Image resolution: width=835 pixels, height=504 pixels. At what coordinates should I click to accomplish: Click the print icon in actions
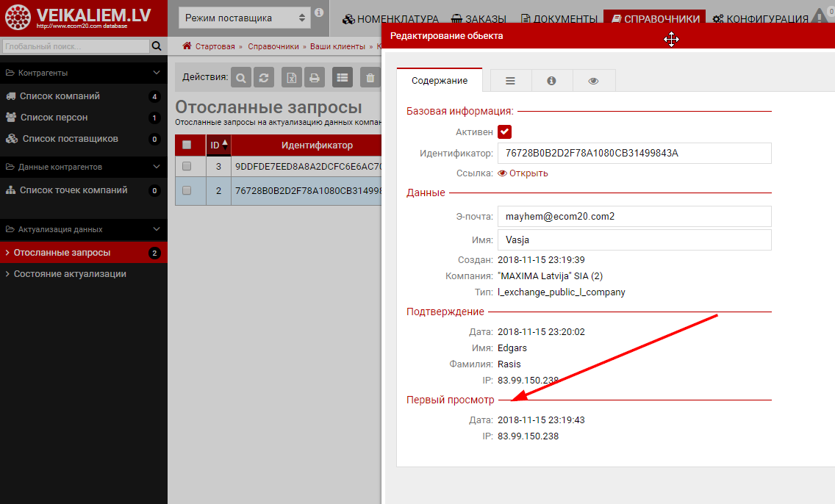[314, 77]
